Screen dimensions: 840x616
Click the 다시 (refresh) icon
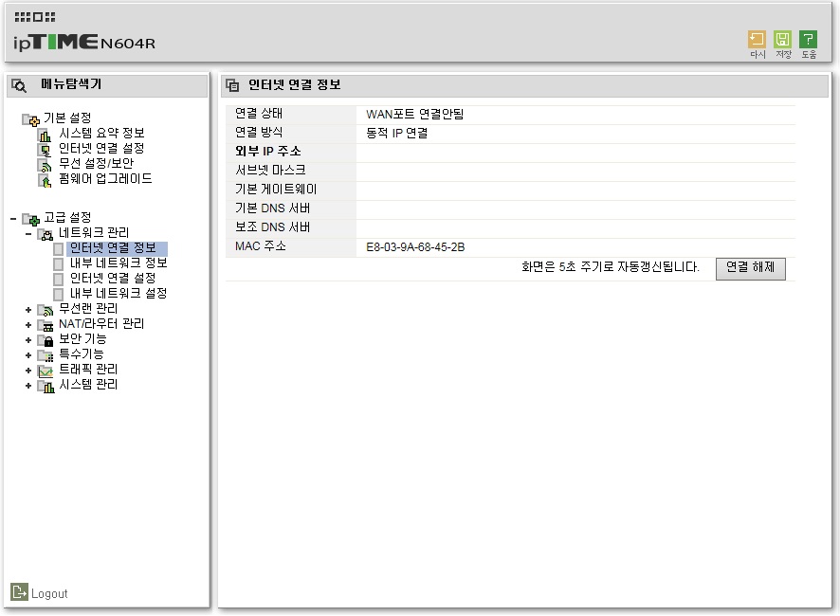757,40
